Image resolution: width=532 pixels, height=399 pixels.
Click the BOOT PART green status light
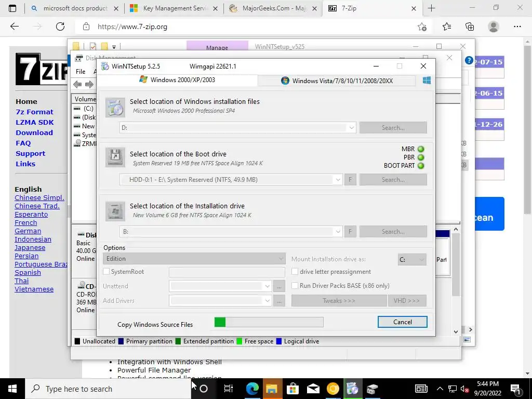421,166
